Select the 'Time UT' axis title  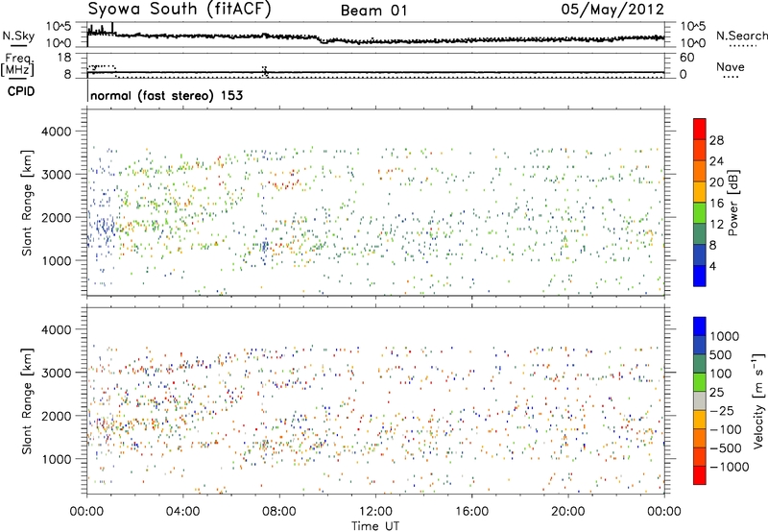[375, 526]
